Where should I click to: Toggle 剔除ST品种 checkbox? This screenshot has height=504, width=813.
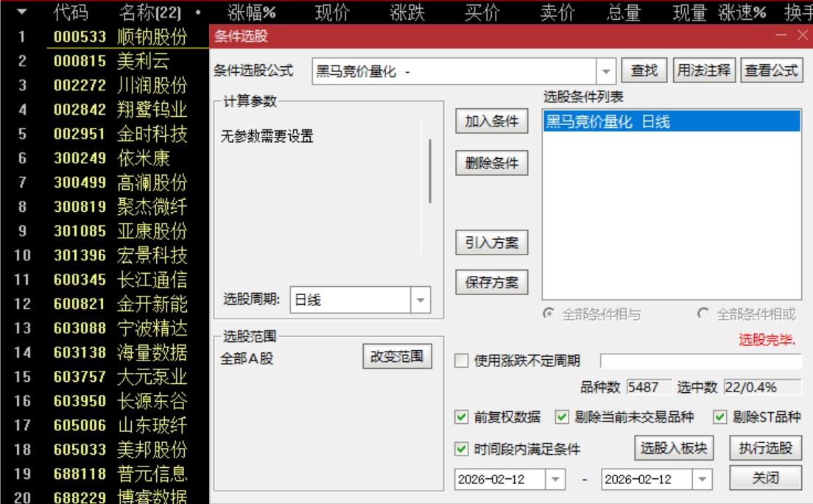[719, 417]
